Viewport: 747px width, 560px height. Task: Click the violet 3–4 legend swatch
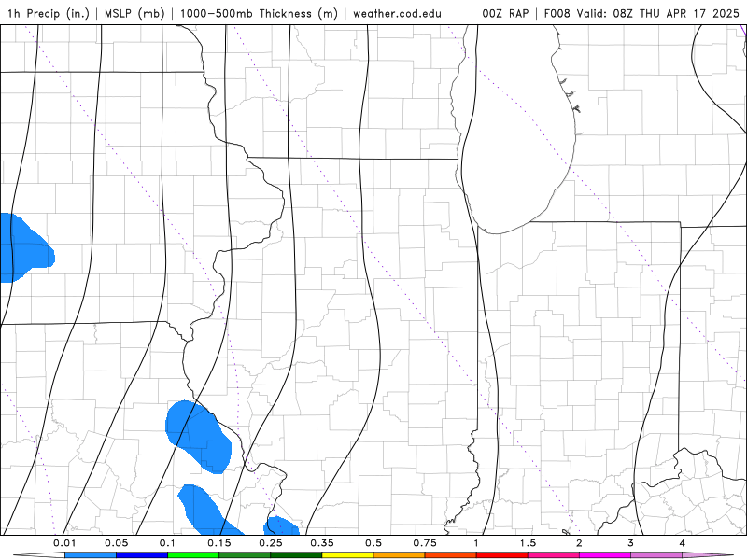pos(656,555)
